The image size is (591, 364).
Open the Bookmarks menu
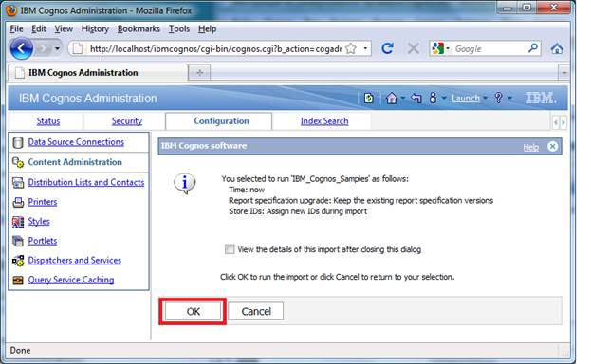[x=139, y=29]
